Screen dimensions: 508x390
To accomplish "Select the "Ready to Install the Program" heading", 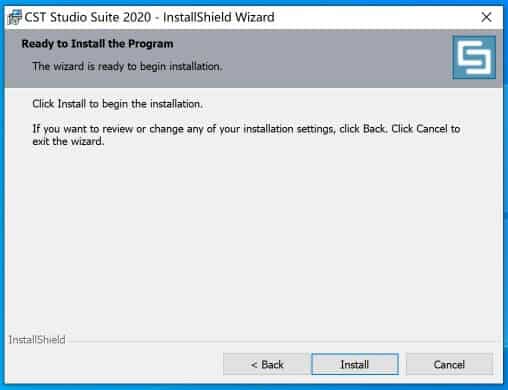I will click(x=97, y=44).
